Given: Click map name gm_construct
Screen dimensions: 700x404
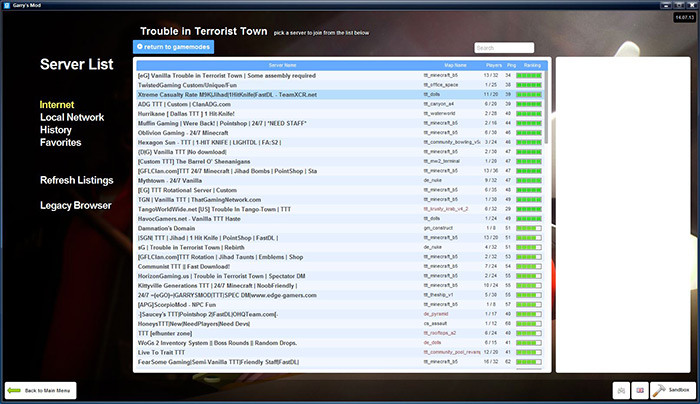Looking at the screenshot, I should pyautogui.click(x=438, y=228).
